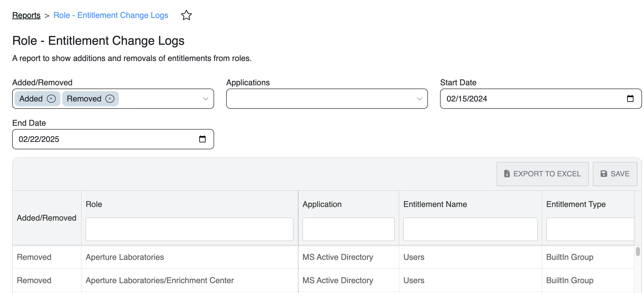Expand the Applications dropdown

coord(419,99)
